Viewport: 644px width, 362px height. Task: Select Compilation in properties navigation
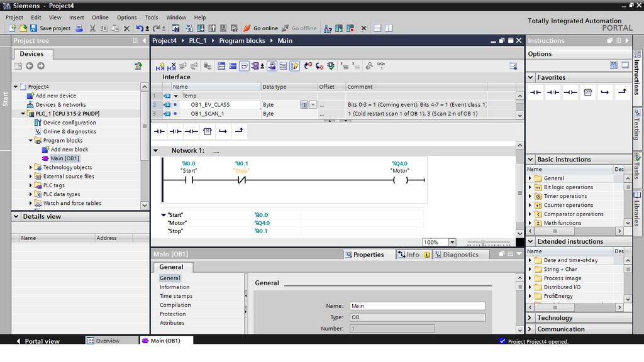[175, 305]
